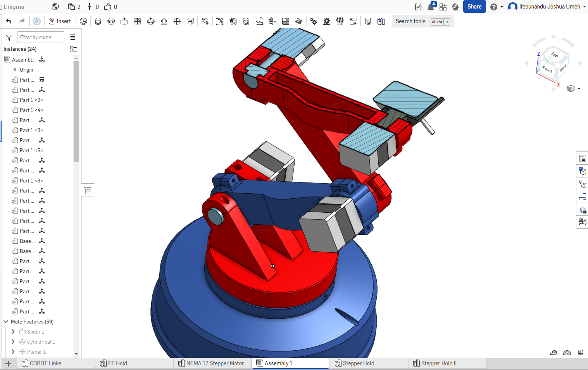Image resolution: width=588 pixels, height=370 pixels.
Task: Toggle the instance list filter icon
Action: 9,38
